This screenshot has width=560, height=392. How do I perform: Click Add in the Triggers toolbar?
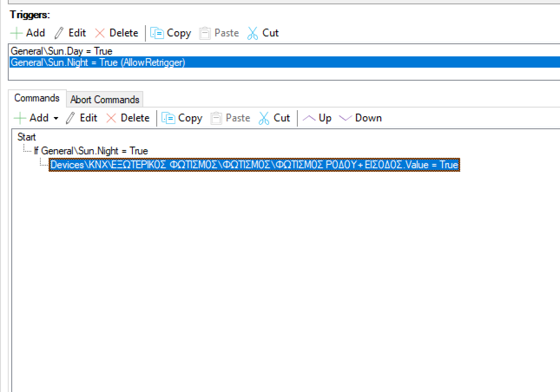pos(28,33)
